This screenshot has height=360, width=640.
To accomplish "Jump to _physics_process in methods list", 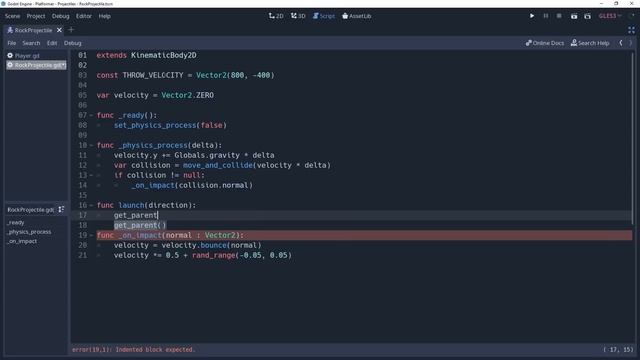I will 29,232.
